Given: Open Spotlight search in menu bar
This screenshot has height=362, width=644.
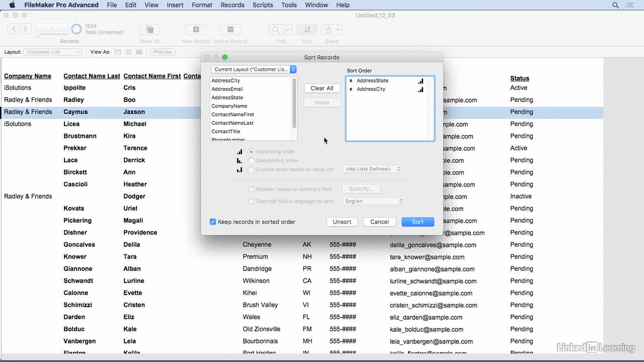Looking at the screenshot, I should point(615,5).
